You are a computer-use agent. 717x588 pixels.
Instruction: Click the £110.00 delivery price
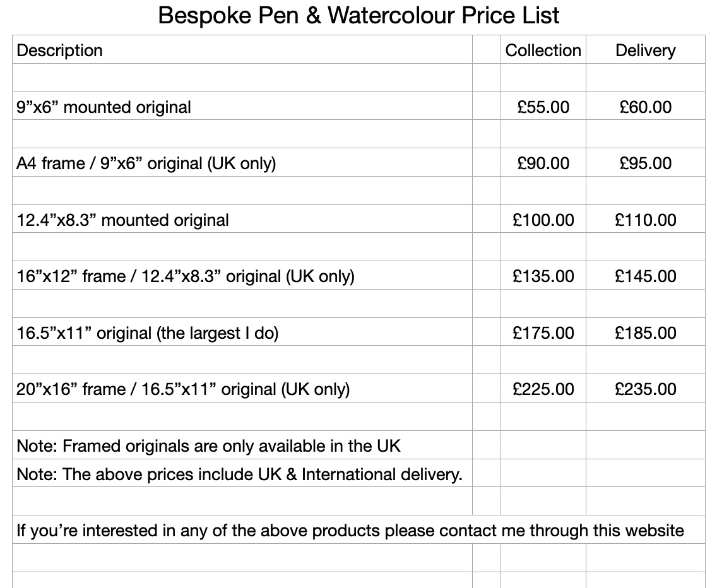pyautogui.click(x=645, y=220)
